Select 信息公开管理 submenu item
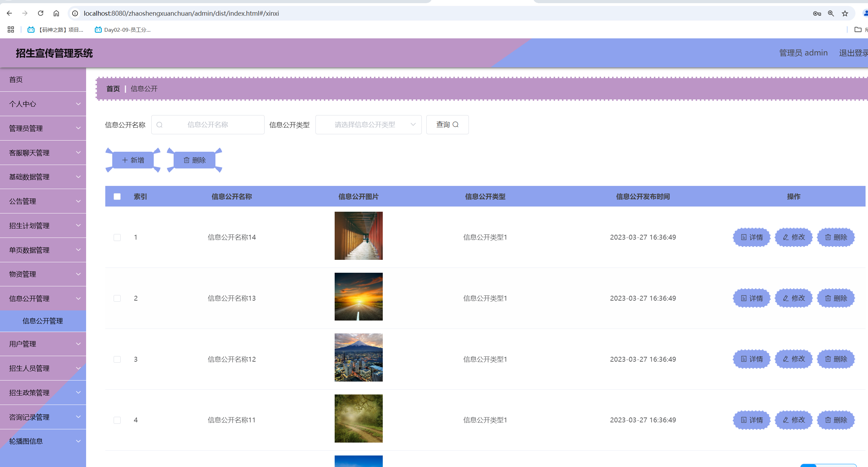 pos(43,321)
